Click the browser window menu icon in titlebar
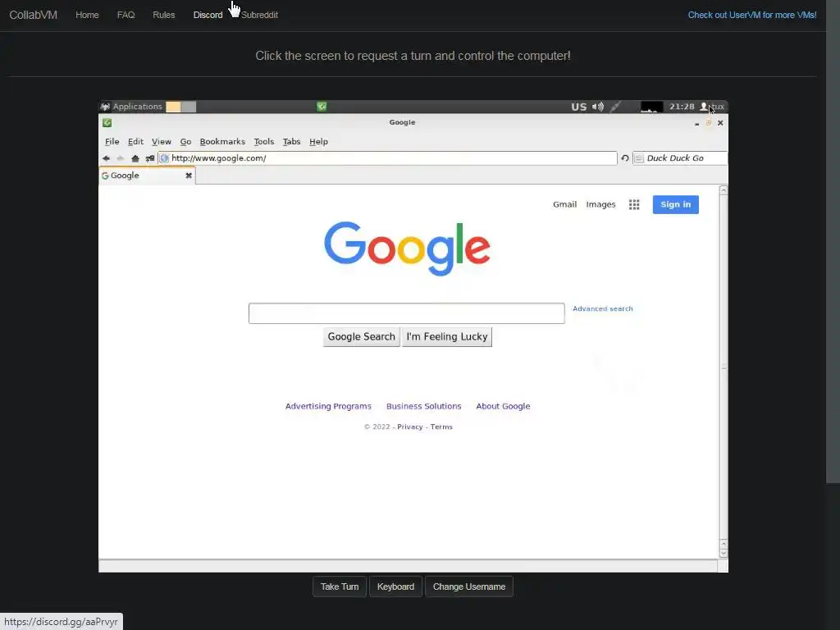840x630 pixels. 107,123
